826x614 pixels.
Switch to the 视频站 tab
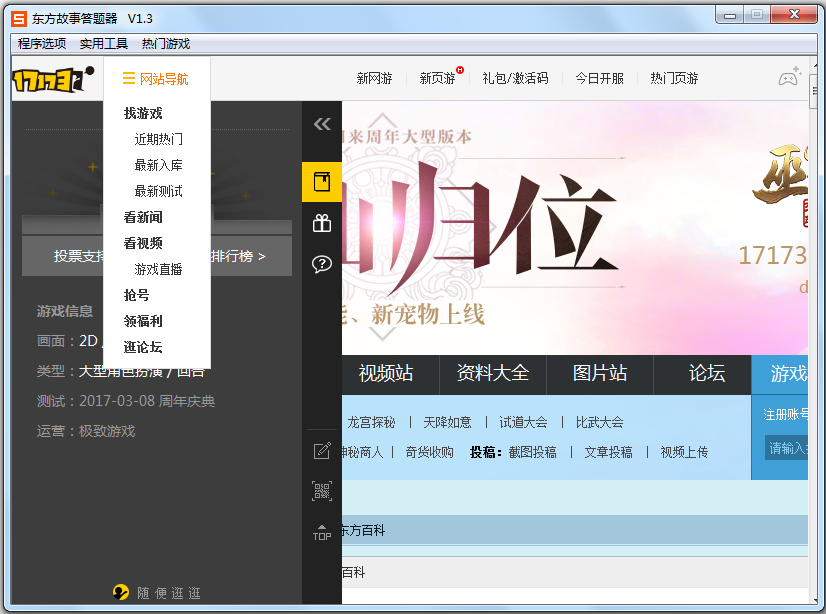(386, 374)
